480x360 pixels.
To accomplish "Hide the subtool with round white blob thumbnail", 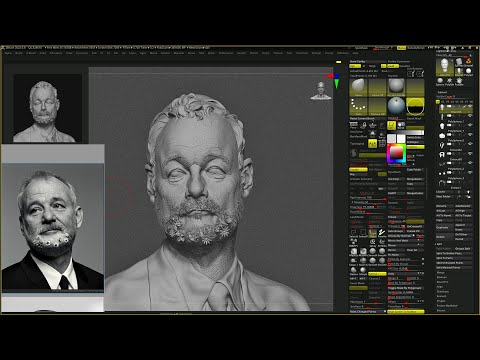I will [470, 135].
